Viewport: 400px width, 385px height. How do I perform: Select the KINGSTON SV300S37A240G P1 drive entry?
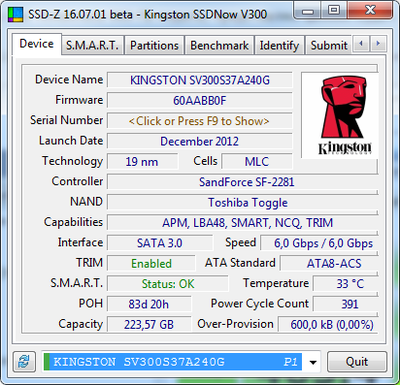click(173, 362)
